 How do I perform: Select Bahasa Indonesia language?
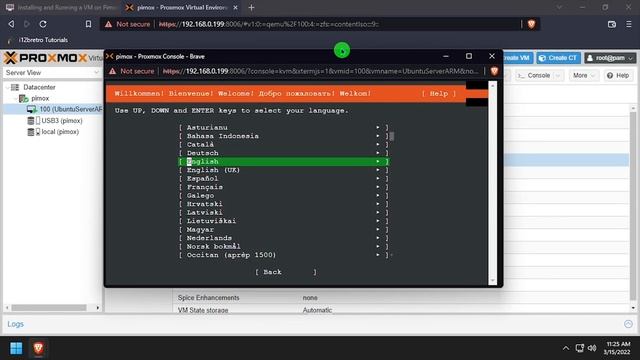[284, 136]
